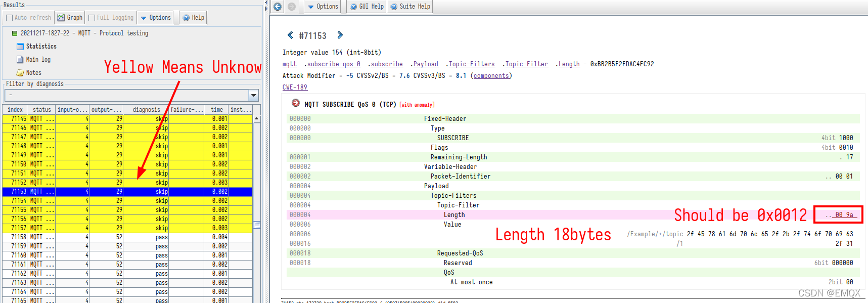This screenshot has width=868, height=303.
Task: Open the Filter by diagnosis dropdown
Action: [254, 95]
